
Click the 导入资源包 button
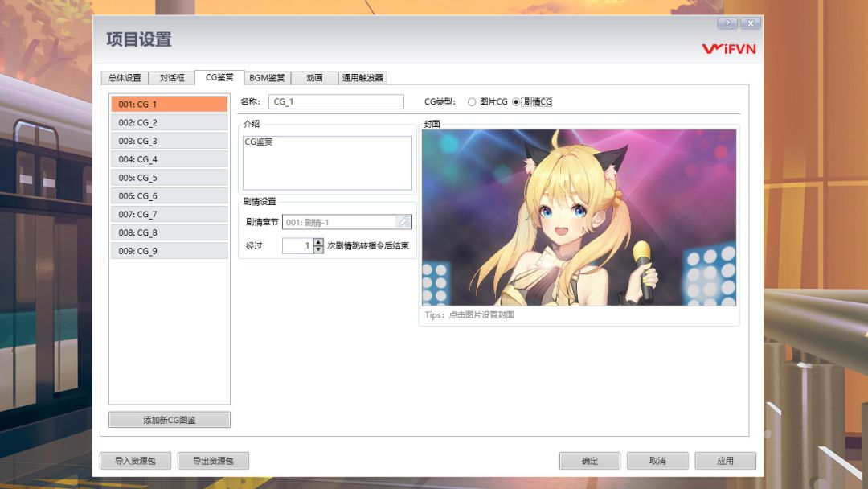(x=135, y=460)
